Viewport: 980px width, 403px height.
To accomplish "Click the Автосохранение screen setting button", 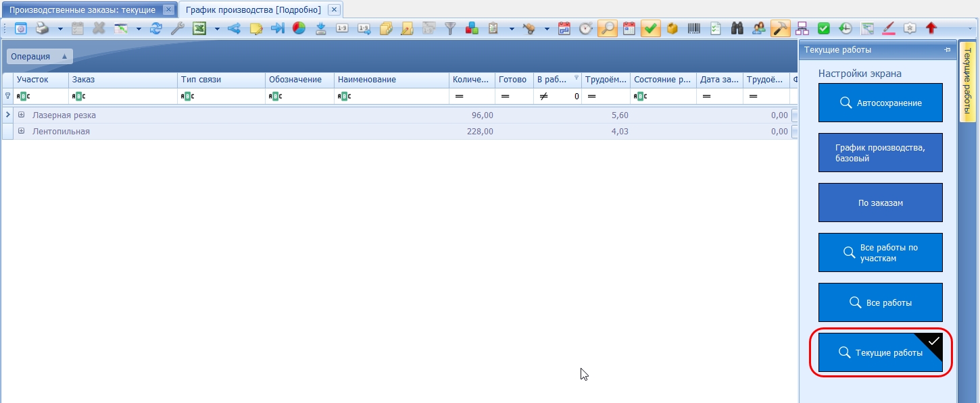I will point(880,103).
